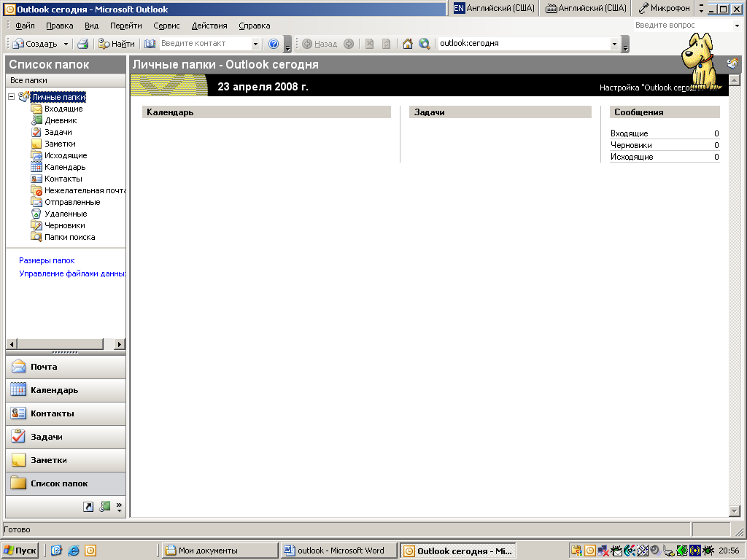747x560 pixels.
Task: Click the Shortcuts icon in navigation pane
Action: click(x=88, y=507)
